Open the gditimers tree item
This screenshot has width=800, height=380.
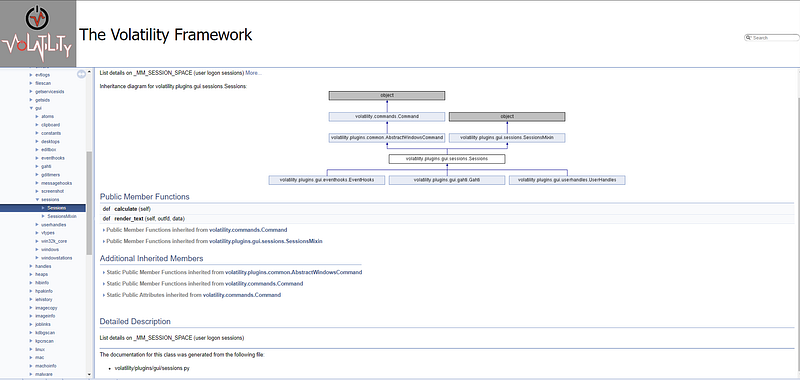[x=51, y=174]
